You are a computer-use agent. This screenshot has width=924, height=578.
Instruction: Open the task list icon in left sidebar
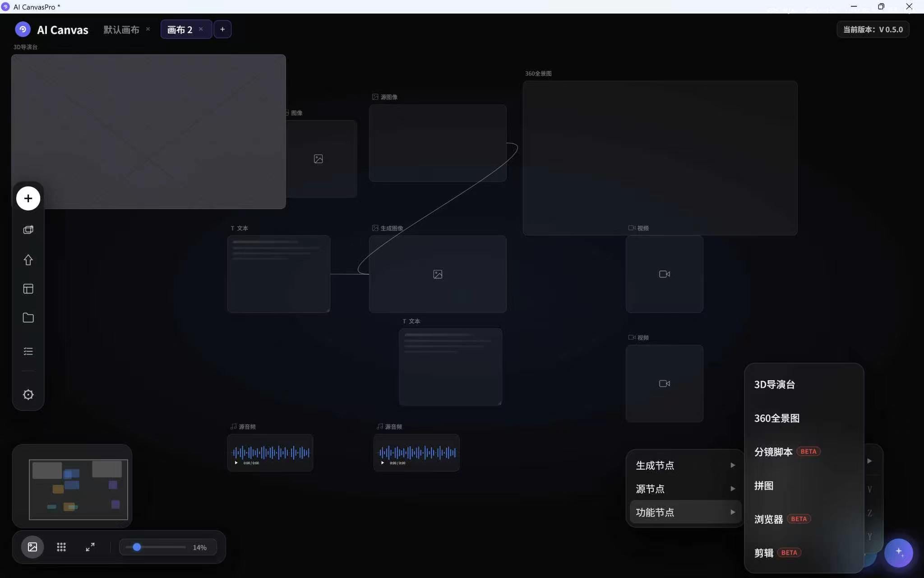(28, 351)
